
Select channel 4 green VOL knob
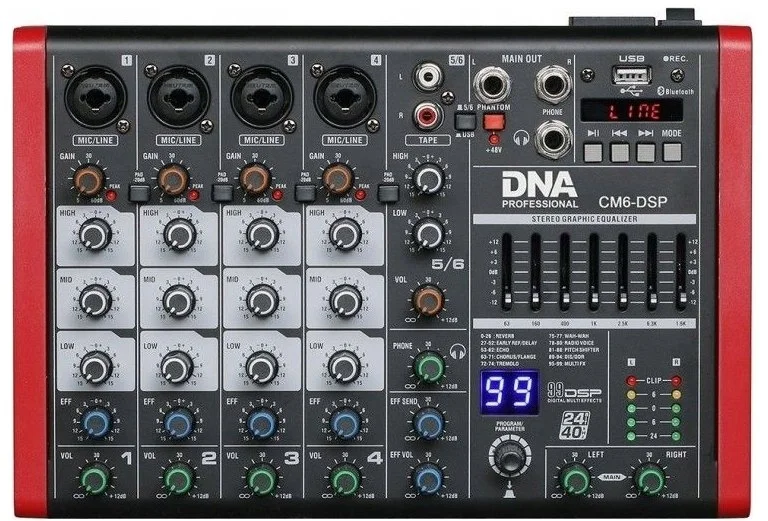(345, 480)
